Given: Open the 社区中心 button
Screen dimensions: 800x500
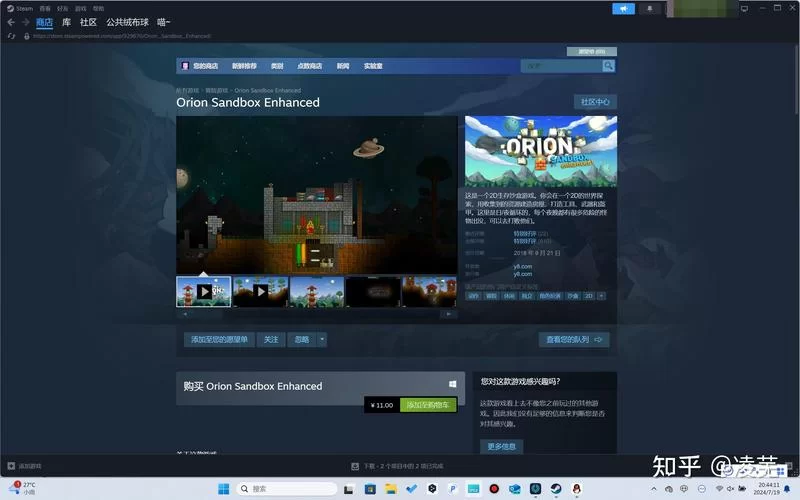Looking at the screenshot, I should point(595,102).
